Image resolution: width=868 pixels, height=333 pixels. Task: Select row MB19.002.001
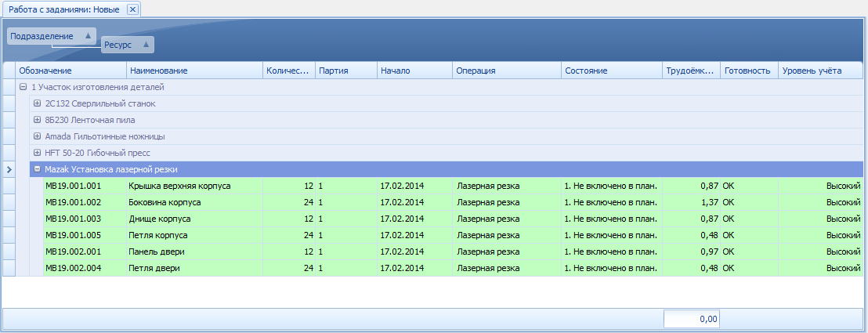(453, 252)
